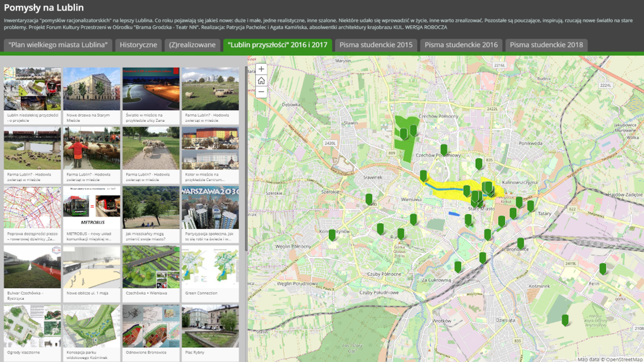The image size is (644, 362).
Task: Click the green marker near Bronowice
Action: click(x=520, y=243)
